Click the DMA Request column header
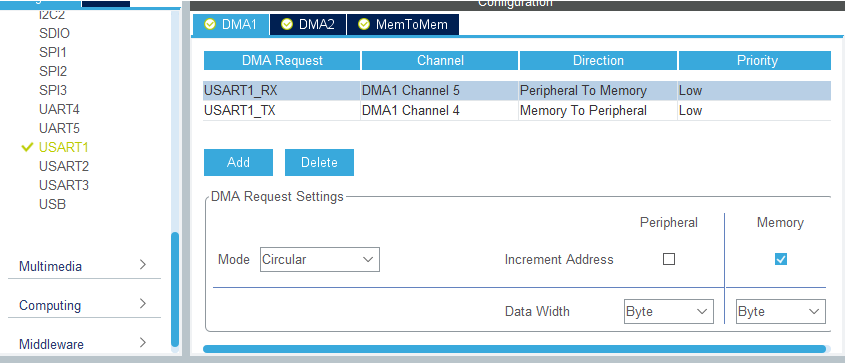 pos(282,60)
